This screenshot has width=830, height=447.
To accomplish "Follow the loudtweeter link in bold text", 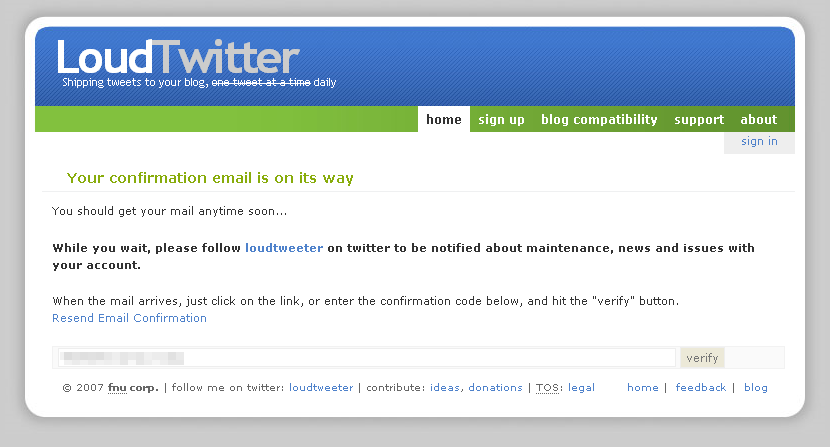I will pos(284,248).
